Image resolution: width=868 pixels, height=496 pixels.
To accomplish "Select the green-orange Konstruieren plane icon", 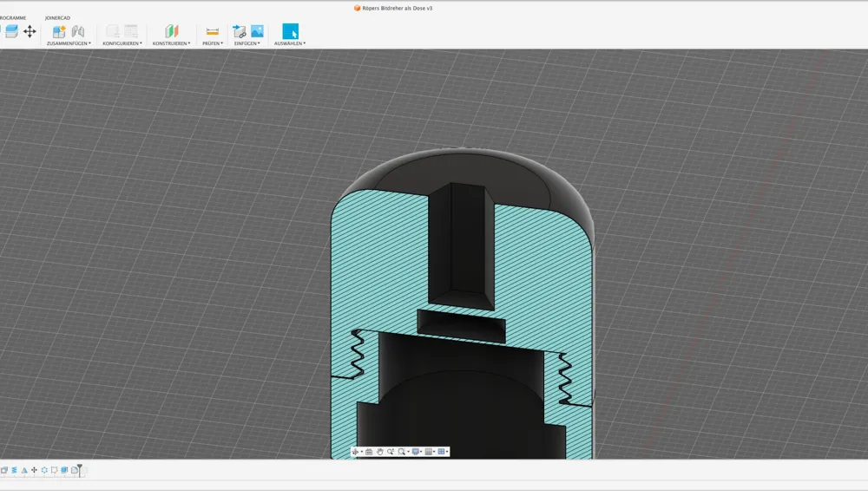I will tap(172, 31).
